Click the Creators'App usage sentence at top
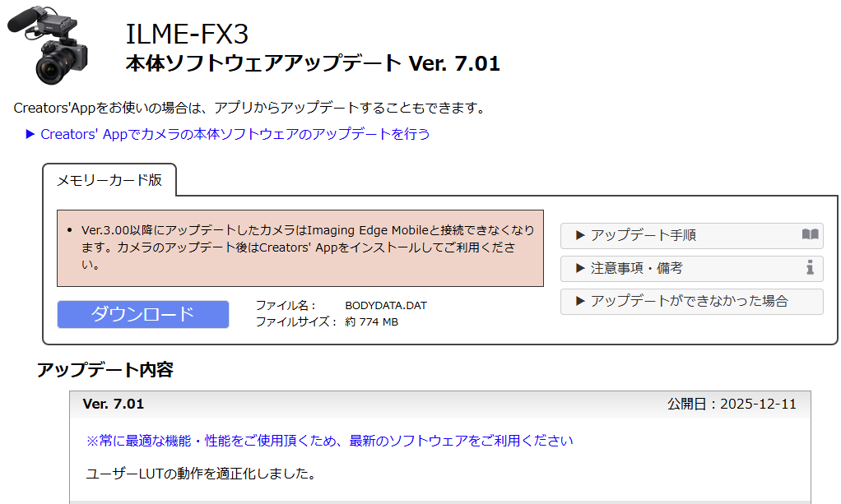 click(249, 109)
